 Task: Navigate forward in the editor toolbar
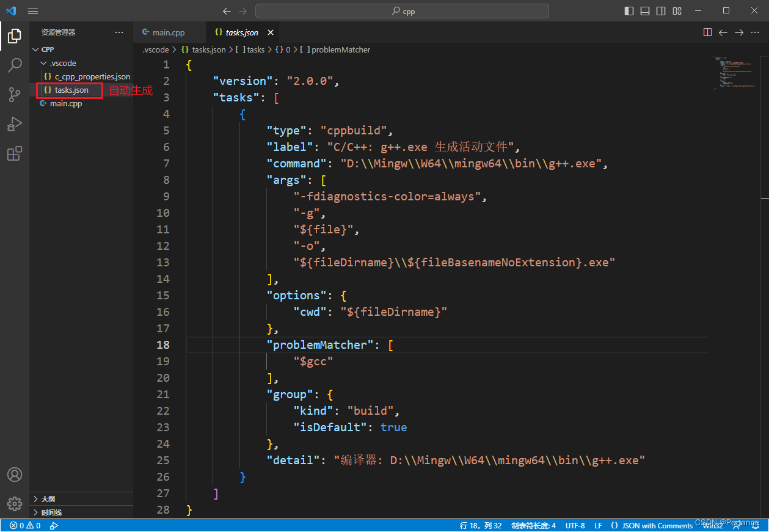pos(739,32)
